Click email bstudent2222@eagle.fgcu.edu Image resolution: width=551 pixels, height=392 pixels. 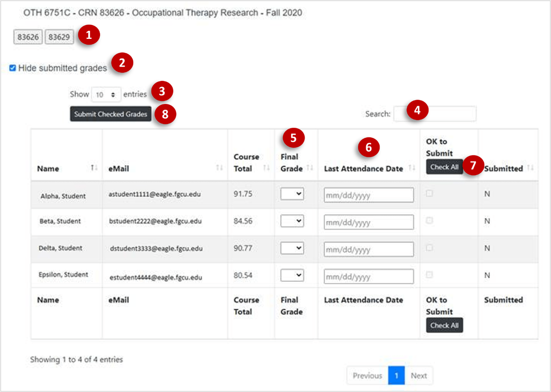pyautogui.click(x=155, y=221)
